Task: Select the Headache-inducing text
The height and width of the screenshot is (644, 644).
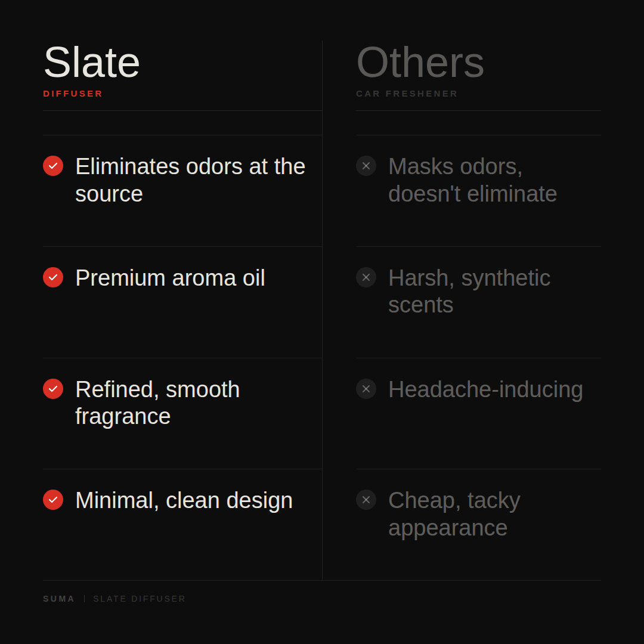Action: (485, 389)
